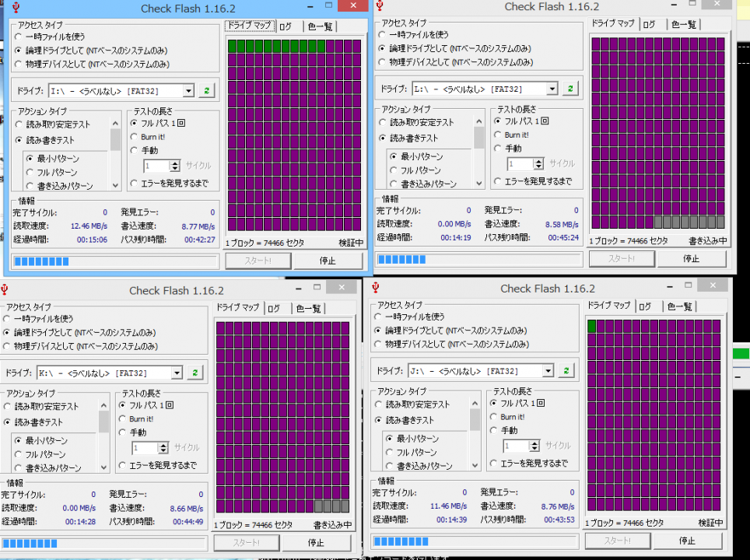The width and height of the screenshot is (750, 560).
Task: Select 書き込みパターン in K:\ window
Action: 48,467
